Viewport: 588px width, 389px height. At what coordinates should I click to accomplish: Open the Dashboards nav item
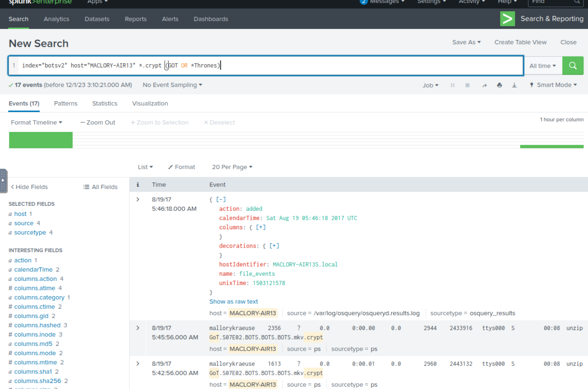click(211, 19)
